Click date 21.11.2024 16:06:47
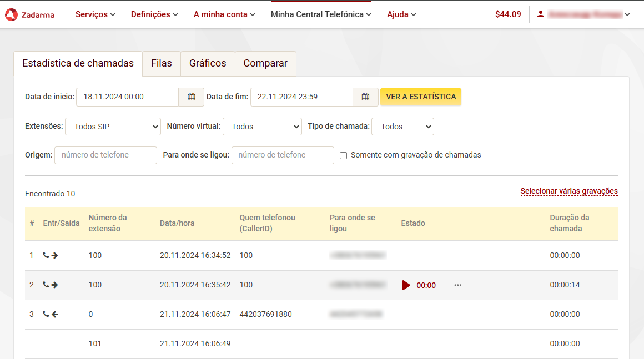The height and width of the screenshot is (359, 644). point(195,314)
